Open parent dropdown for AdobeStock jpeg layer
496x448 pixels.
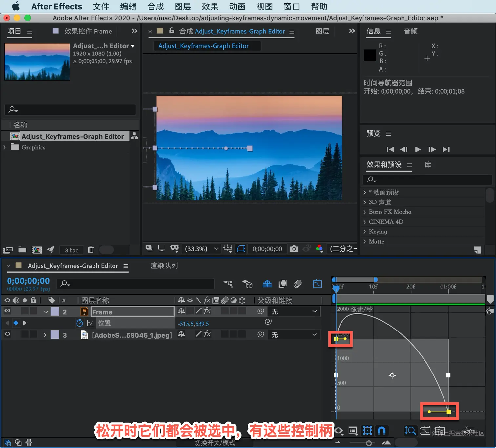pyautogui.click(x=294, y=335)
